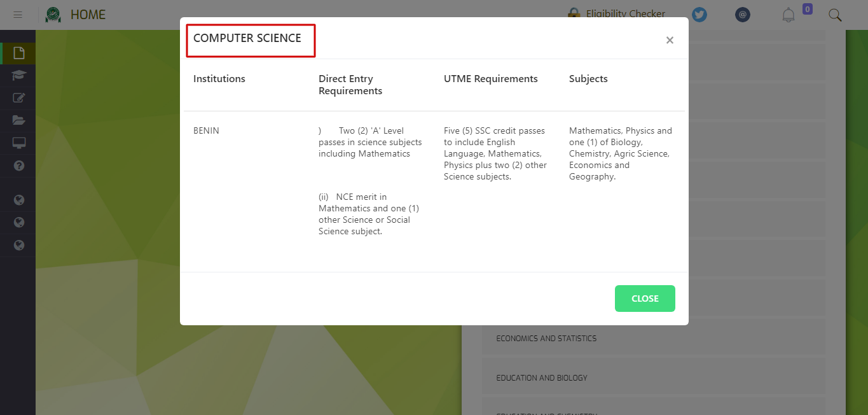Open the help question-mark icon
Screen dimensions: 868x415
coord(18,165)
